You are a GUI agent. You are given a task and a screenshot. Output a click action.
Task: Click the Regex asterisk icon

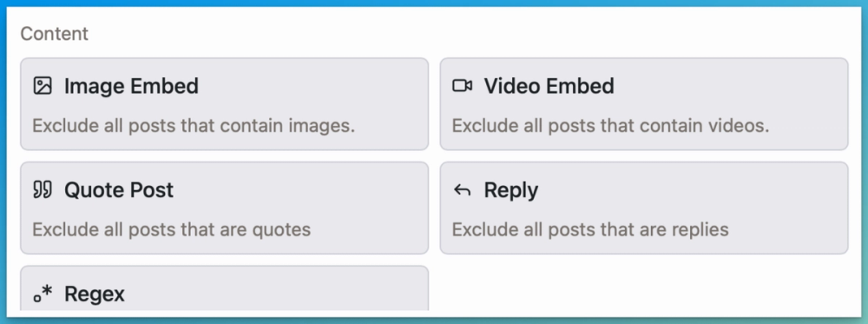(43, 294)
